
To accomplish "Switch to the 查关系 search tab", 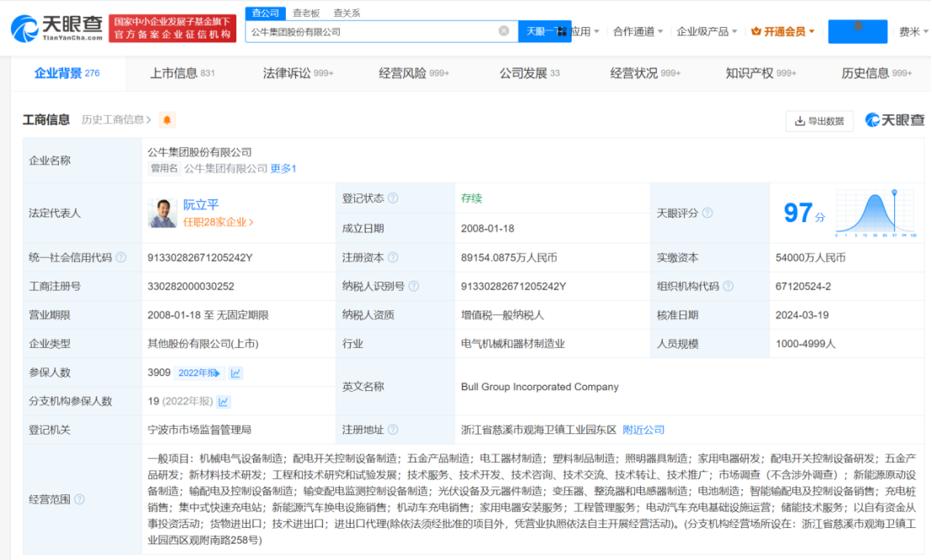I will 347,13.
